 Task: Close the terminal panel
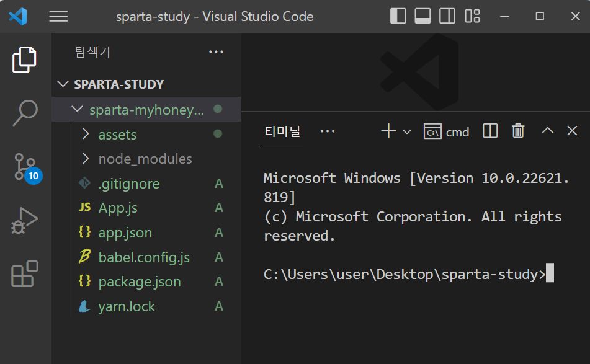[x=572, y=130]
